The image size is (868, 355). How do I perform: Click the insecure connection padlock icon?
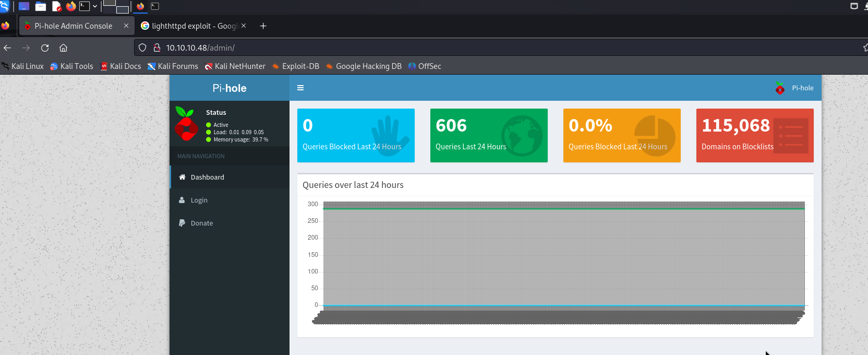[156, 48]
